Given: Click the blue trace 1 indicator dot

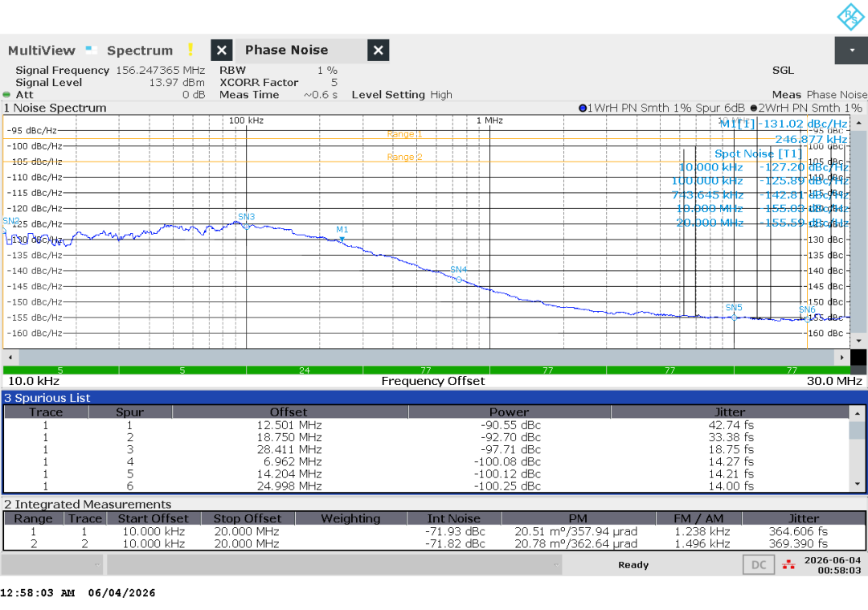Looking at the screenshot, I should tap(583, 108).
